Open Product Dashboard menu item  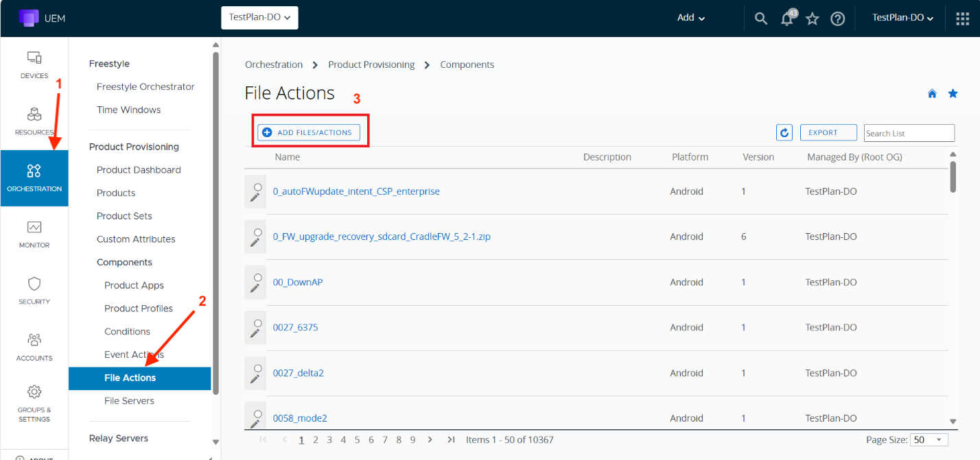(x=139, y=170)
